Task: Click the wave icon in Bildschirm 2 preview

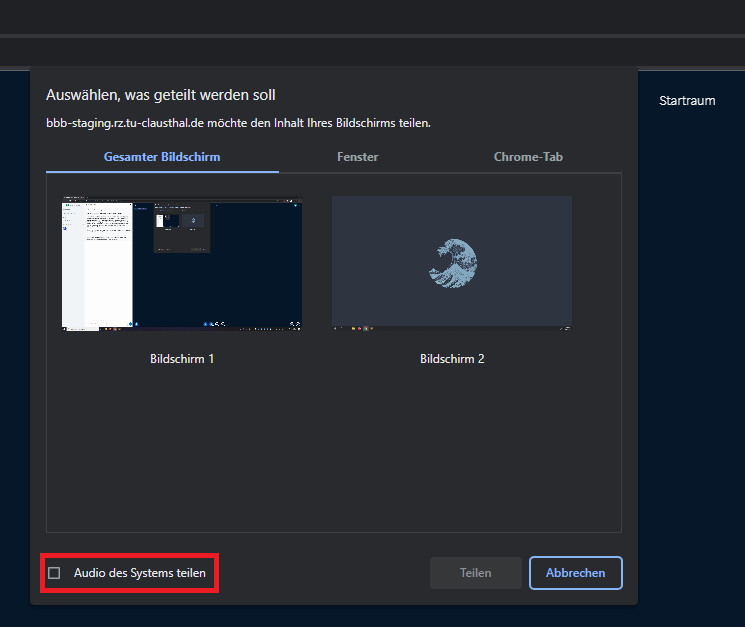Action: [451, 262]
